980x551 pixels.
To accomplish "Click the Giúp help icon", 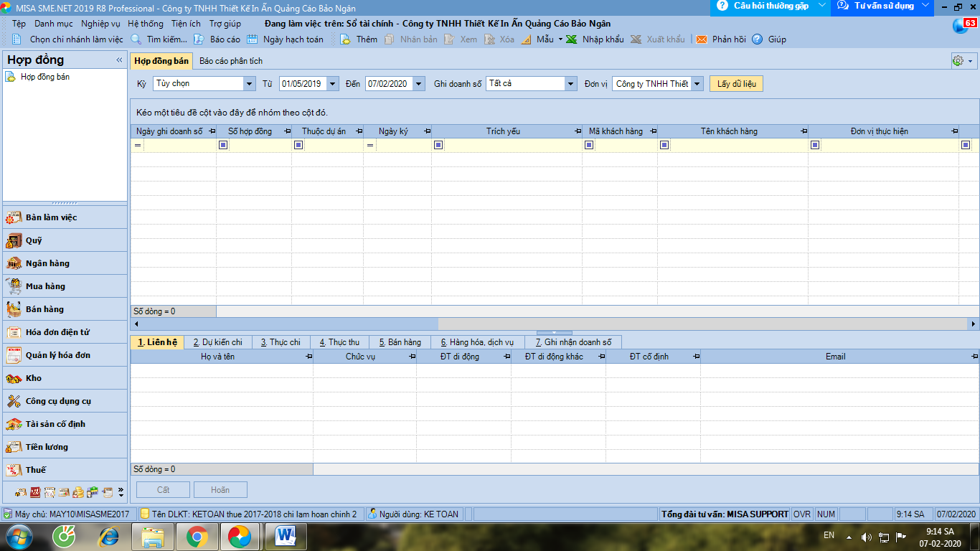I will pos(757,39).
